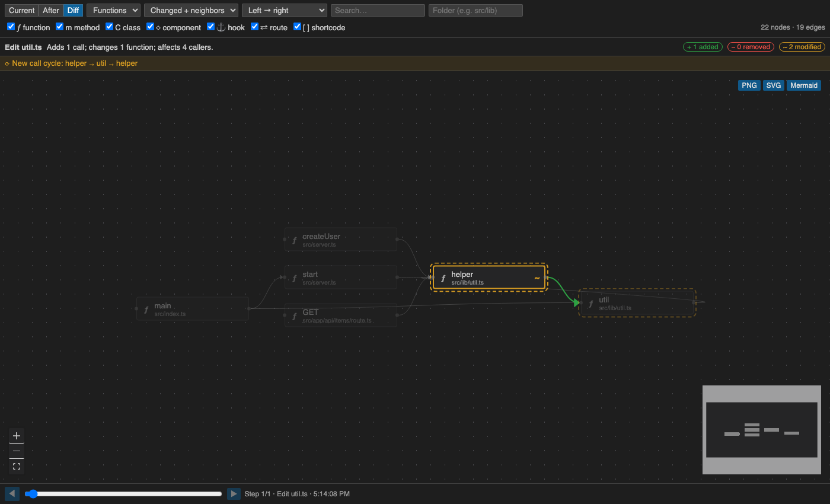Uncheck the shortcode type filter
This screenshot has height=504, width=830.
tap(298, 27)
